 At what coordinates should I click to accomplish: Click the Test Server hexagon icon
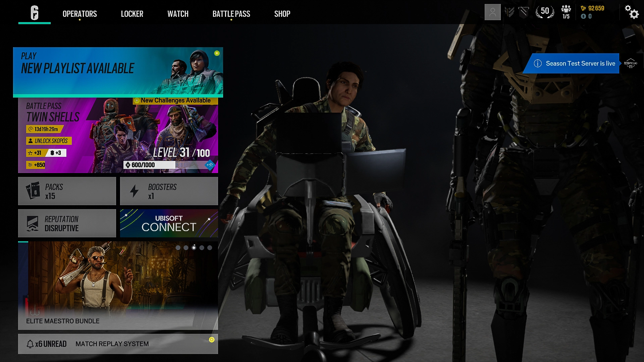click(631, 63)
